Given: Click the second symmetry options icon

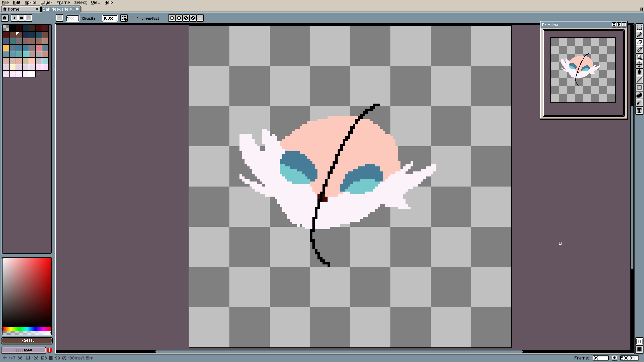Looking at the screenshot, I should [179, 18].
